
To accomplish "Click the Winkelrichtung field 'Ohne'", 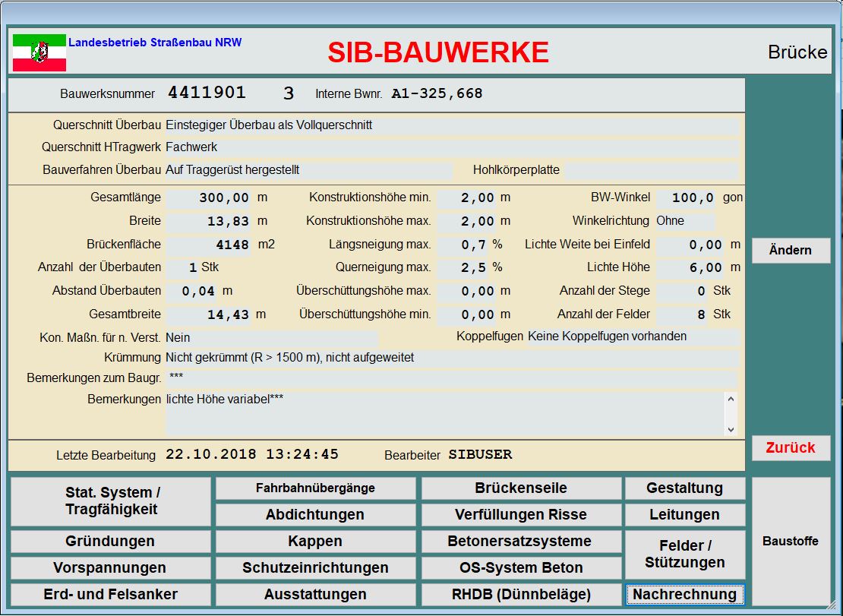I will (686, 222).
